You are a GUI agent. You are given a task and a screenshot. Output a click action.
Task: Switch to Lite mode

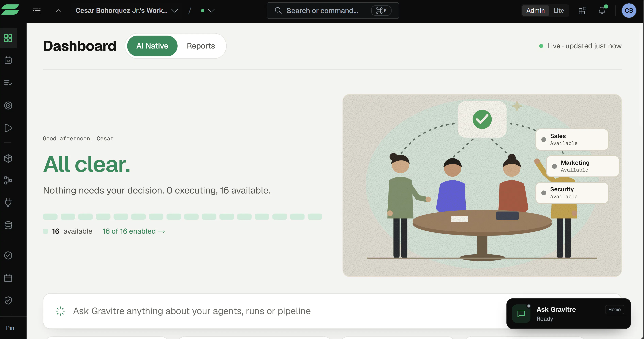point(559,11)
